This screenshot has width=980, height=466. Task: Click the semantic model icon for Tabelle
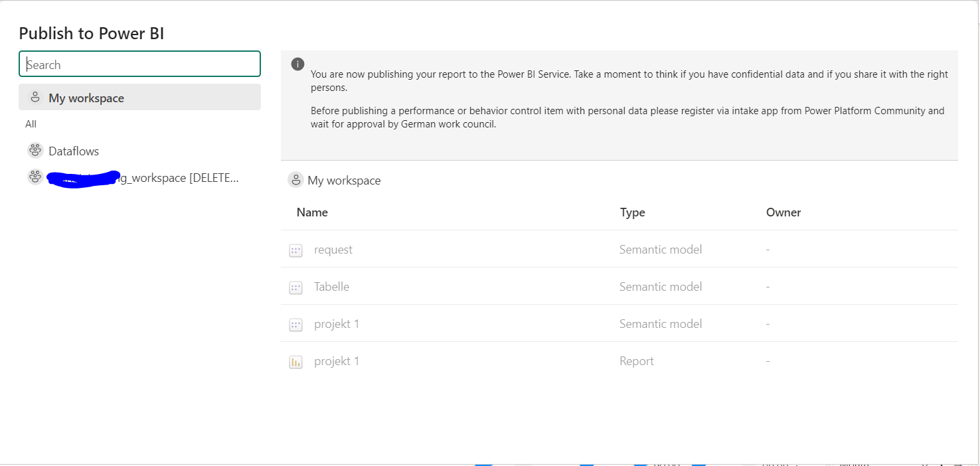pos(295,287)
